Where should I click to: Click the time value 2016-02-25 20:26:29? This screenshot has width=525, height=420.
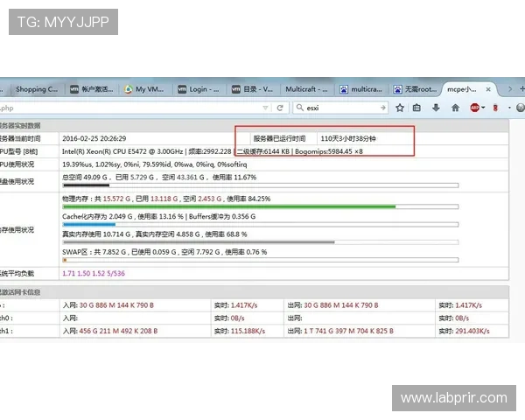coord(94,138)
